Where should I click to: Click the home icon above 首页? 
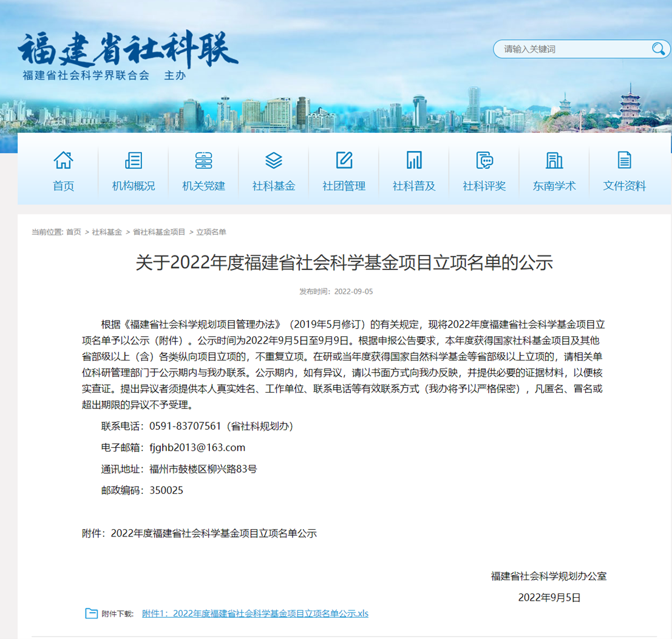[x=63, y=160]
